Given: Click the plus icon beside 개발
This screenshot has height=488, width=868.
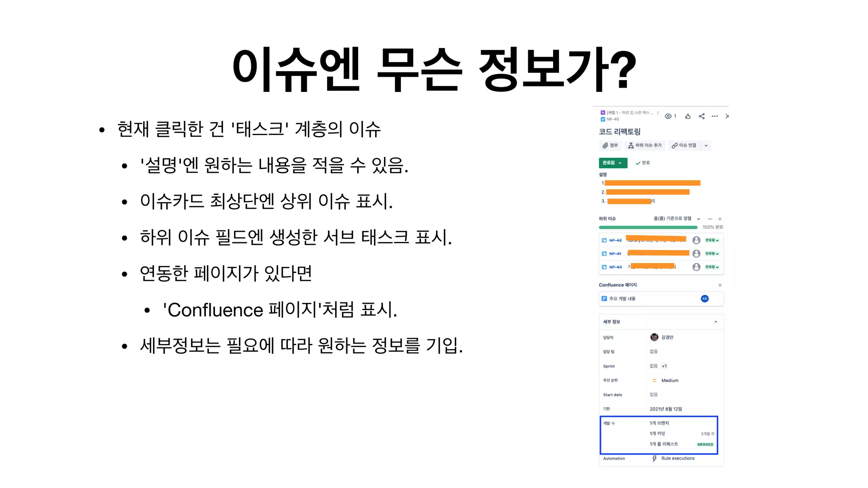Looking at the screenshot, I should point(613,424).
